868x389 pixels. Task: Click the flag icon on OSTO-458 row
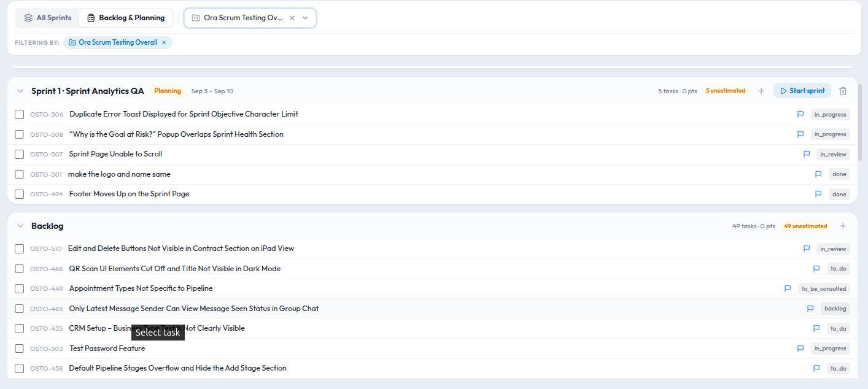point(816,368)
